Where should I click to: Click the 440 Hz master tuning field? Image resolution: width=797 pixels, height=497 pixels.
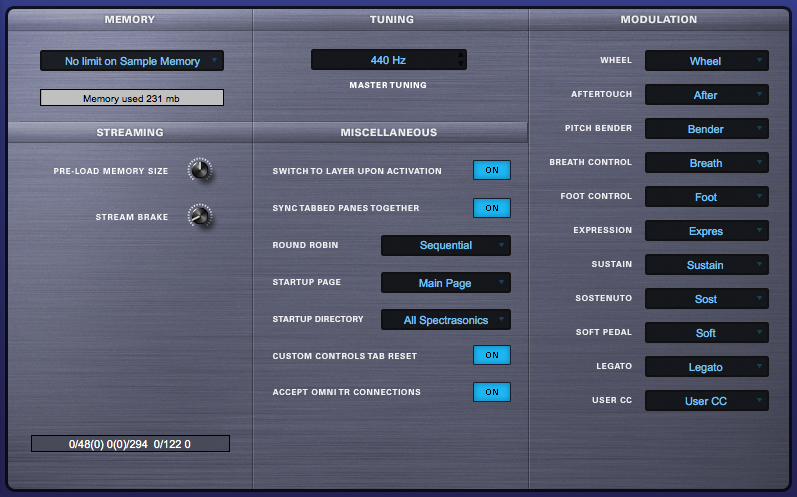388,60
